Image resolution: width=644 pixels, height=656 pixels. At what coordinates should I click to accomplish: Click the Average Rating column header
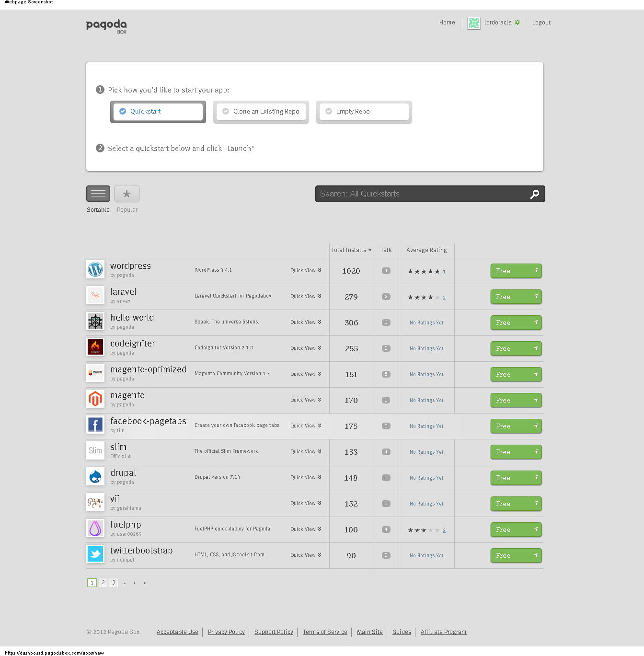[x=426, y=250]
